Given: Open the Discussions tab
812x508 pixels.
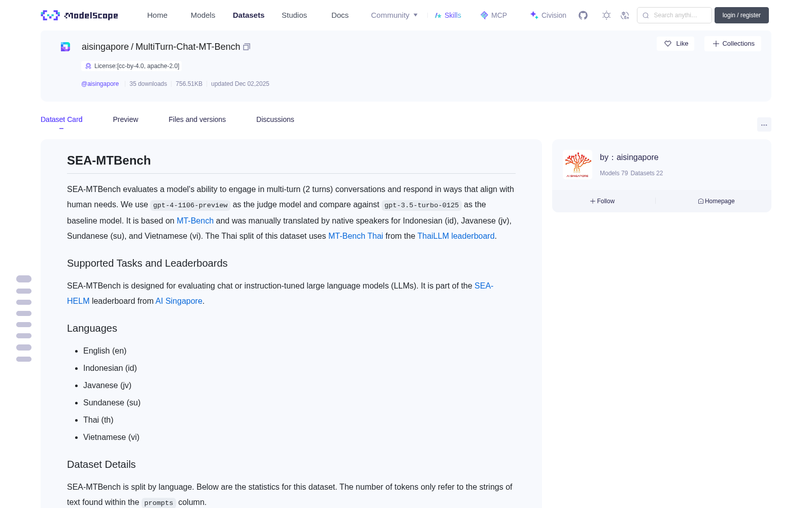Looking at the screenshot, I should click(275, 119).
